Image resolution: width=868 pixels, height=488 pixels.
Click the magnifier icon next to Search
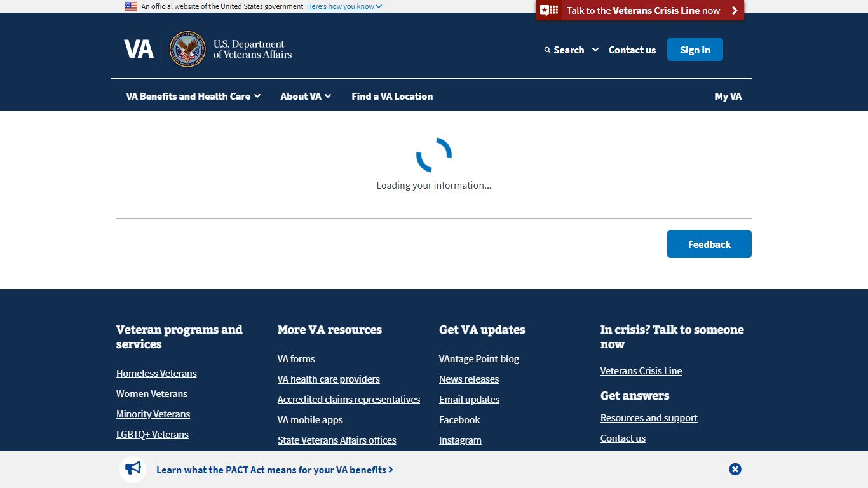[547, 50]
